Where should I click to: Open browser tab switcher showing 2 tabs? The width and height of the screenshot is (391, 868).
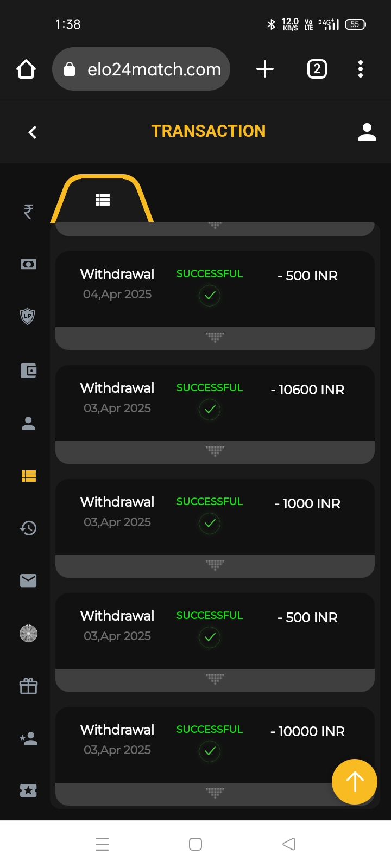[x=317, y=69]
